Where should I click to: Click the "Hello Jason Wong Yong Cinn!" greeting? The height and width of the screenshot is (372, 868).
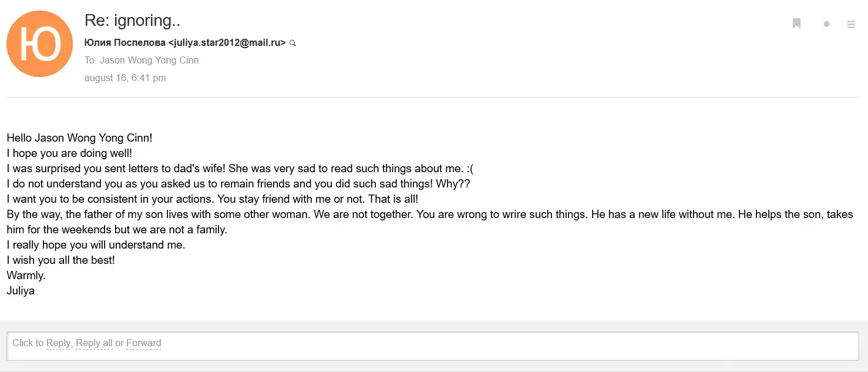click(x=79, y=138)
